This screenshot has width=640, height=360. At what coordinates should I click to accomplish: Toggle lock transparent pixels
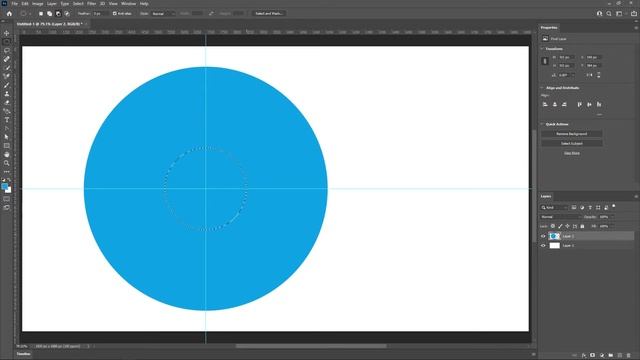(x=553, y=226)
